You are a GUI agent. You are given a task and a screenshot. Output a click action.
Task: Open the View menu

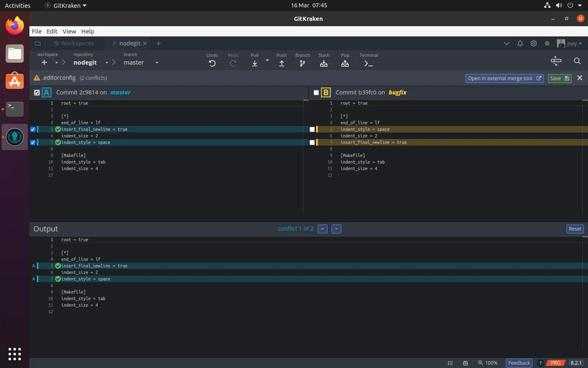point(69,31)
